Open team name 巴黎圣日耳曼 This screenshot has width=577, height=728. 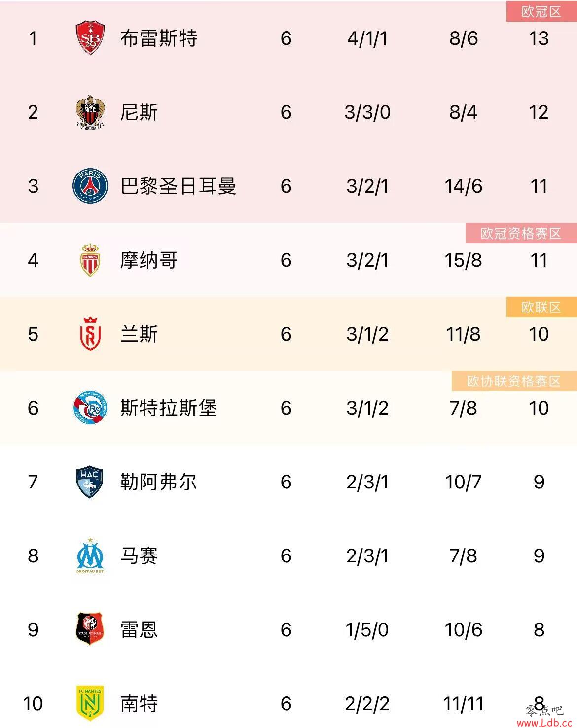(178, 186)
